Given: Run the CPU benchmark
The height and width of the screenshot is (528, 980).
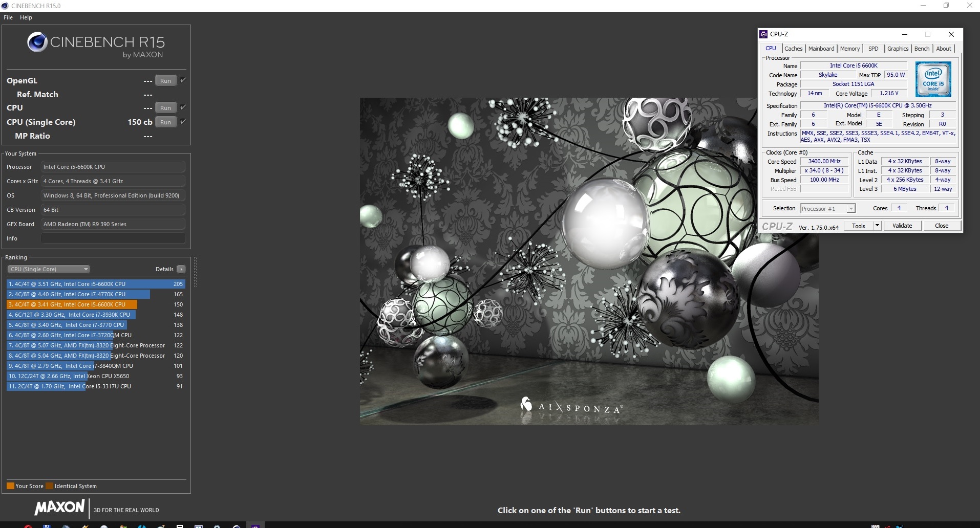Looking at the screenshot, I should coord(165,108).
